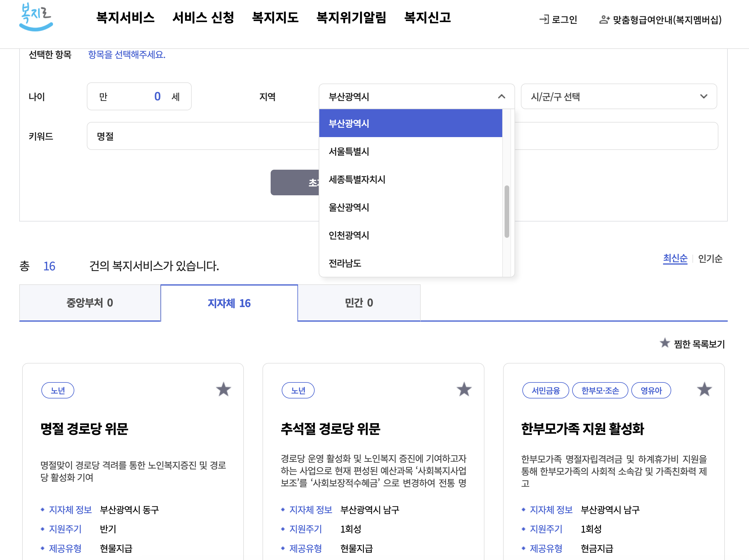The width and height of the screenshot is (749, 560).
Task: Click the 복지로 logo icon
Action: [36, 17]
